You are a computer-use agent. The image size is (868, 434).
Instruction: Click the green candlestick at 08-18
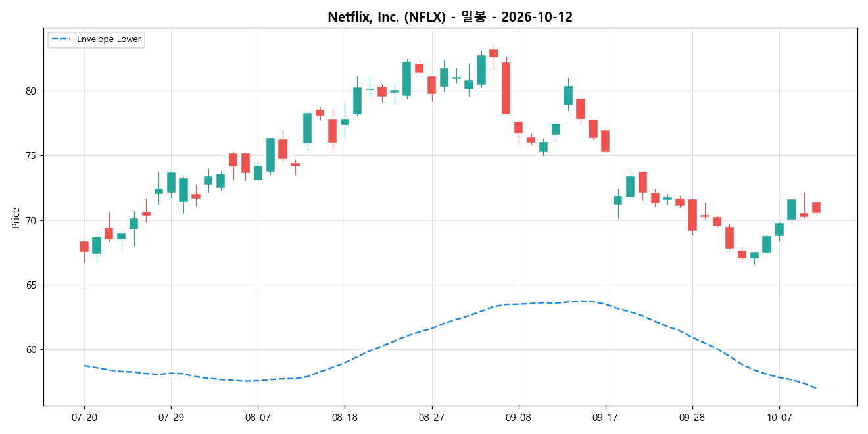tap(345, 122)
